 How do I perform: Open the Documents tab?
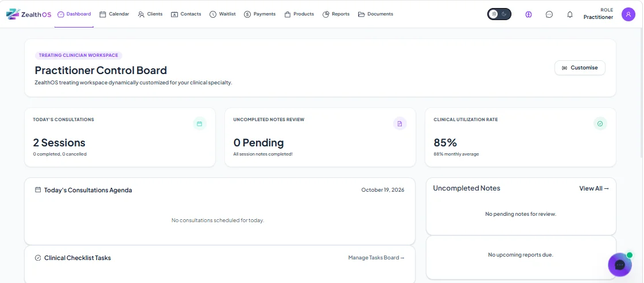coord(375,14)
